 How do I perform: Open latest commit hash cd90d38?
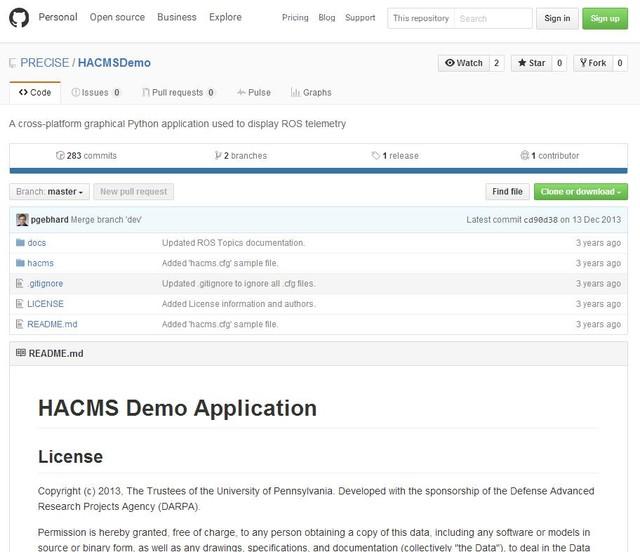click(x=540, y=220)
